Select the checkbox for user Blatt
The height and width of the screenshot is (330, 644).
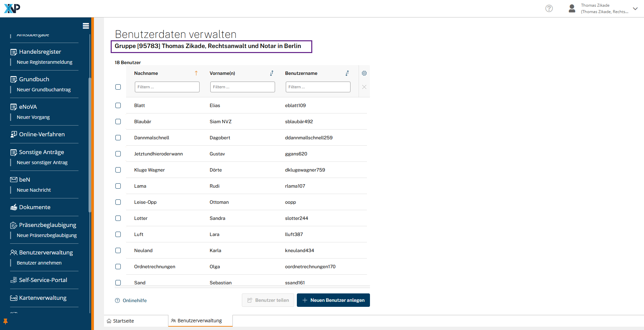(x=118, y=105)
